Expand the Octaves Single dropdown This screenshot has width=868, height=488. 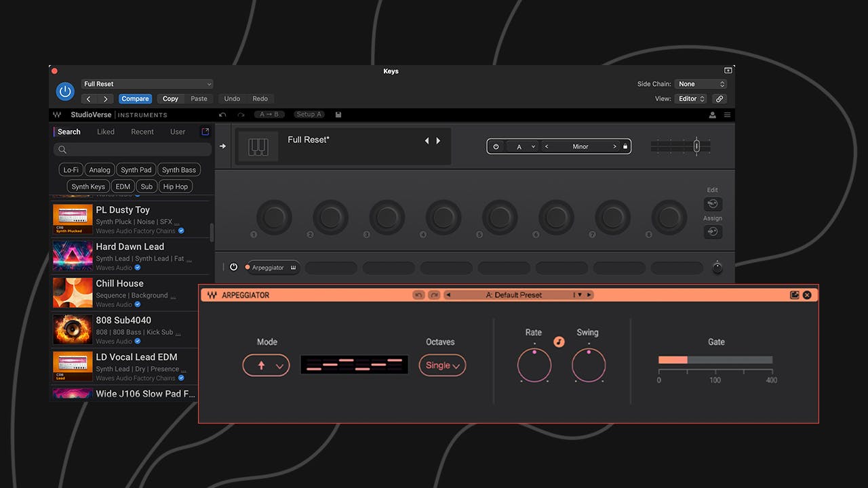coord(442,365)
